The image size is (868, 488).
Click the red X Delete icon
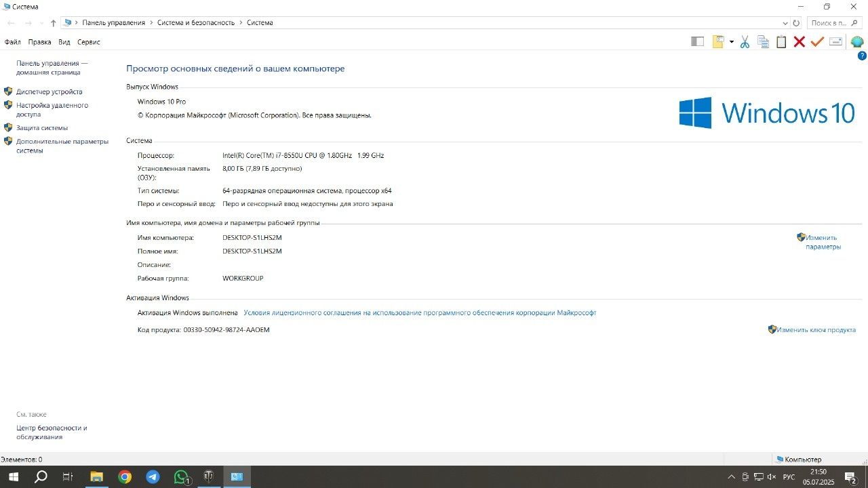800,42
